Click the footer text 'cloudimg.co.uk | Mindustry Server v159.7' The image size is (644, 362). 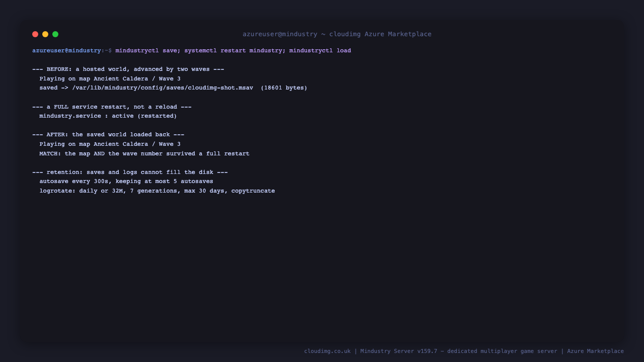371,351
